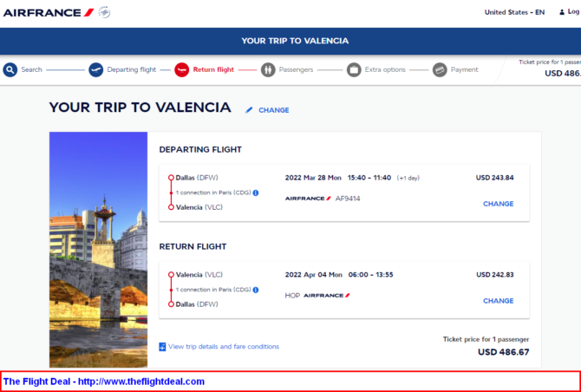Go to the Departing flight step label
581x392 pixels.
132,69
